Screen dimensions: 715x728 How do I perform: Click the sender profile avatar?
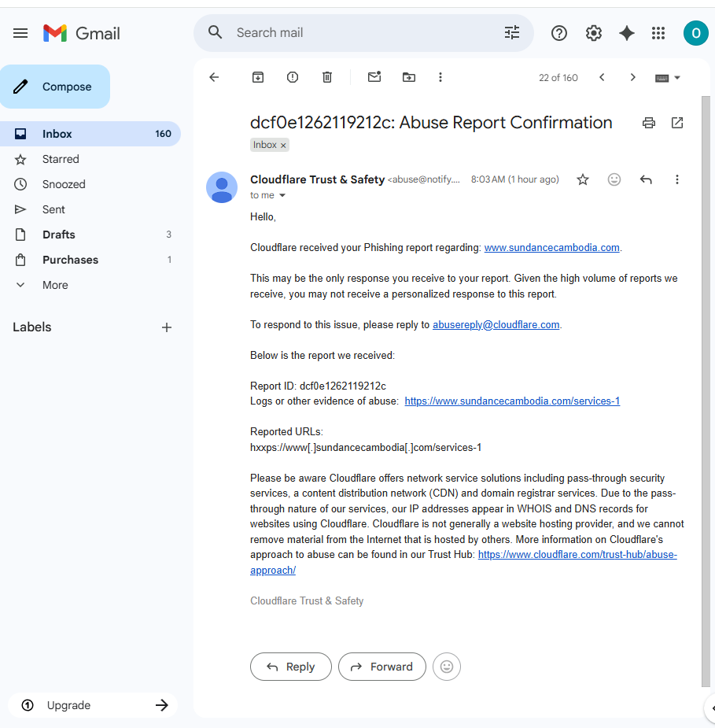pos(222,187)
